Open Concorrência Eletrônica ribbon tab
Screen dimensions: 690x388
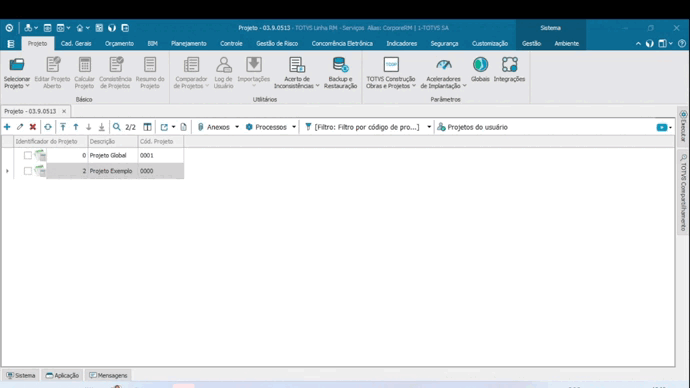click(342, 44)
